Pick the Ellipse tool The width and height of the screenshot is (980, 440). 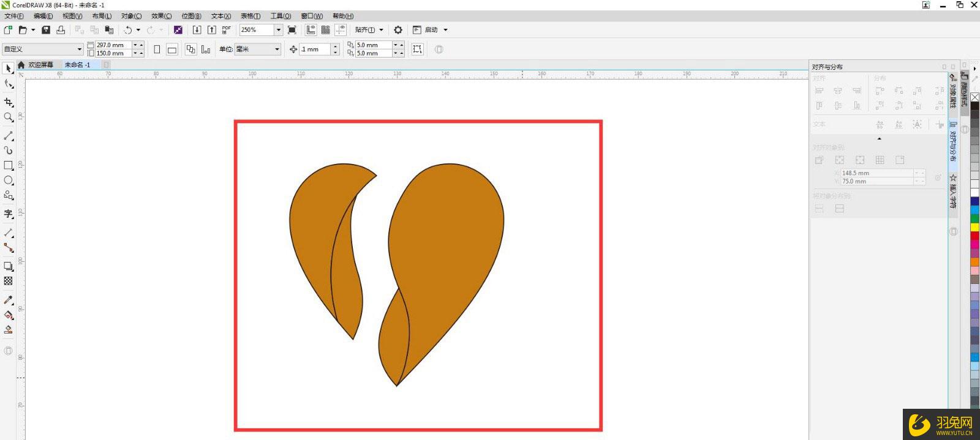9,181
